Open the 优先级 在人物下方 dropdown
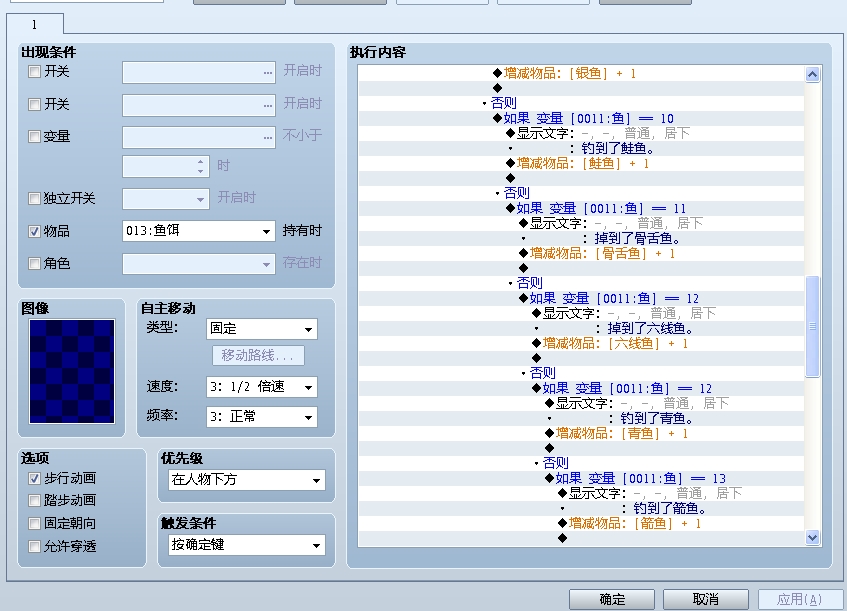This screenshot has width=847, height=611. (247, 480)
